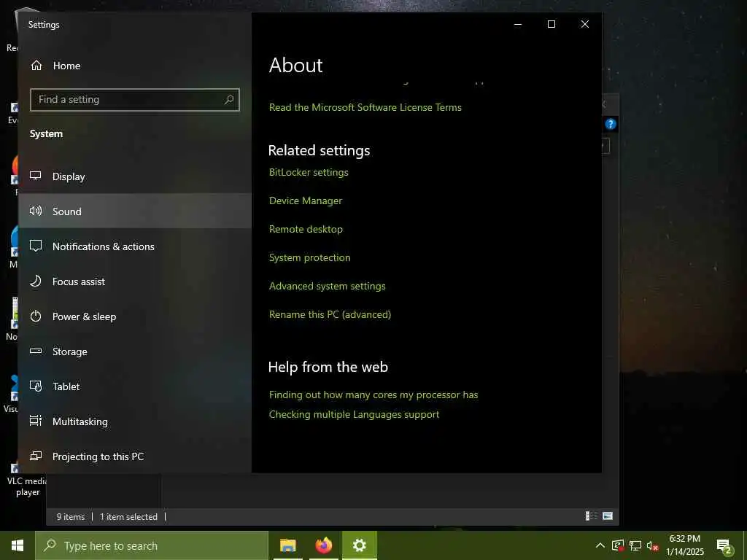The width and height of the screenshot is (747, 560).
Task: Open System protection link
Action: (x=309, y=257)
